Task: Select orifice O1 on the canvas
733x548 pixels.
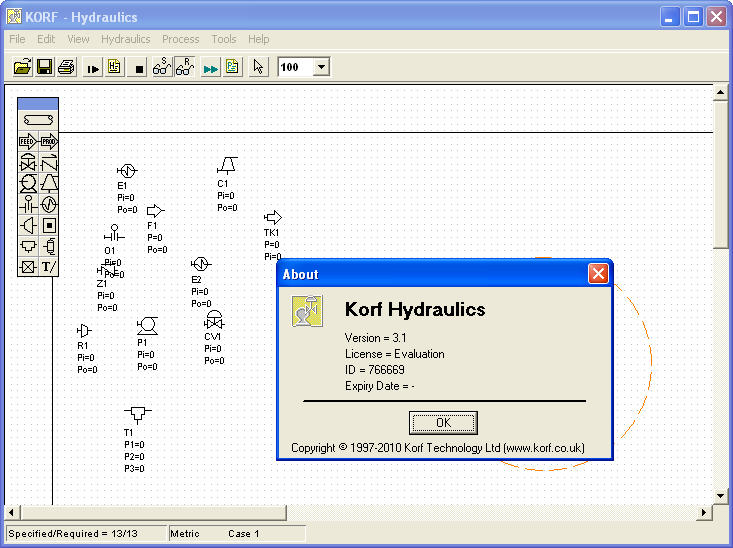Action: pyautogui.click(x=114, y=233)
